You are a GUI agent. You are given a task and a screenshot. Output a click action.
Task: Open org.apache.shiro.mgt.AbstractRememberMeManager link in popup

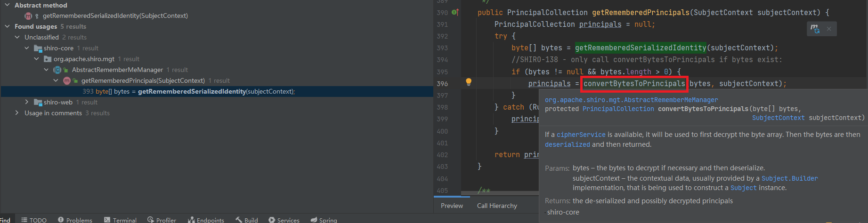coord(631,100)
